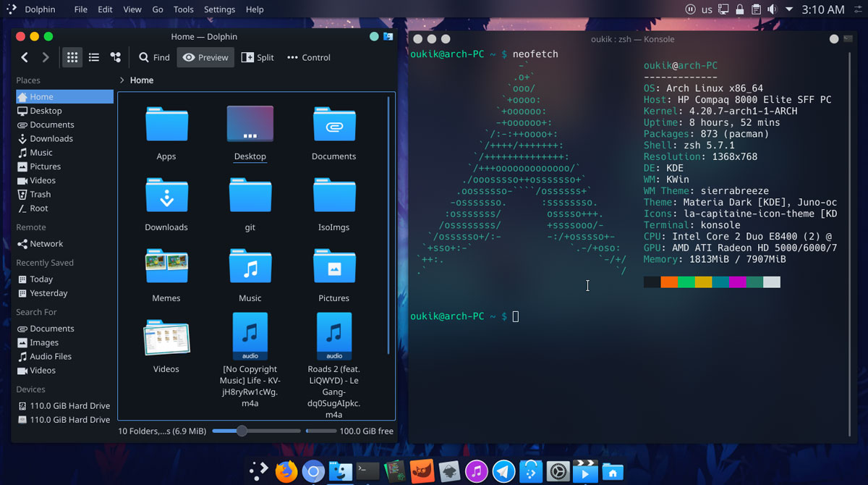Toggle Preview in Dolphin toolbar

point(205,57)
